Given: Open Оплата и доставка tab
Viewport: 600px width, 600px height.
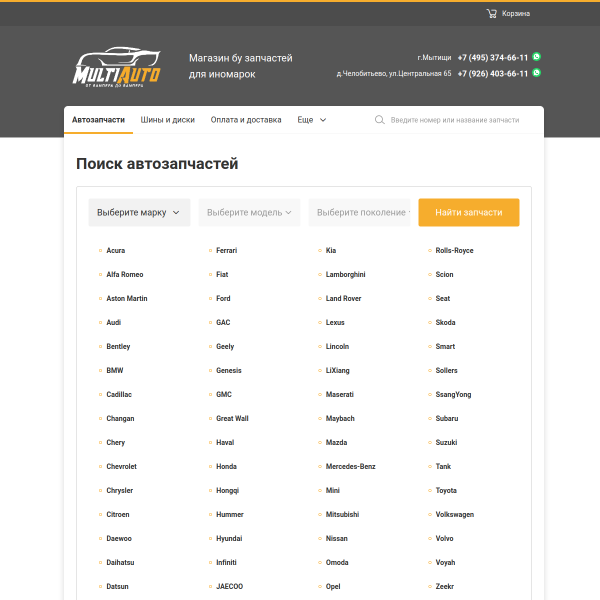Looking at the screenshot, I should tap(246, 120).
